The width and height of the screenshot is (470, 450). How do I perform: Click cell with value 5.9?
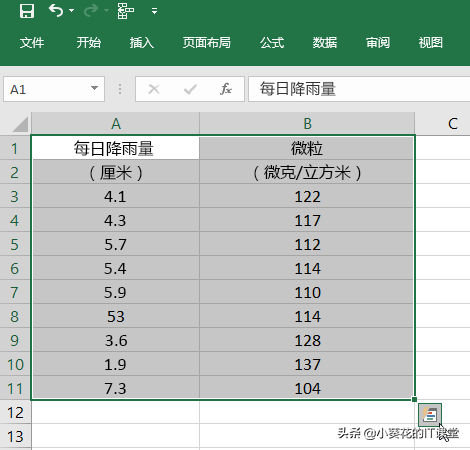pos(116,292)
